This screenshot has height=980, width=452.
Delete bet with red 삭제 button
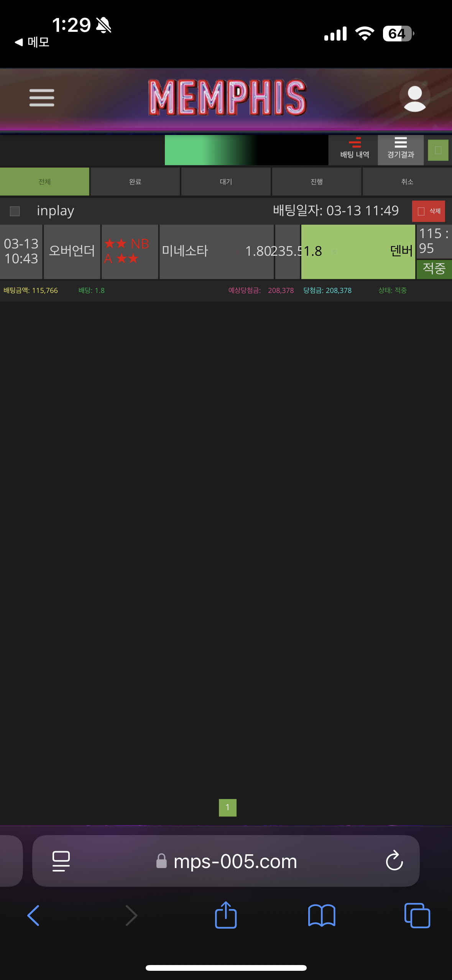(428, 211)
